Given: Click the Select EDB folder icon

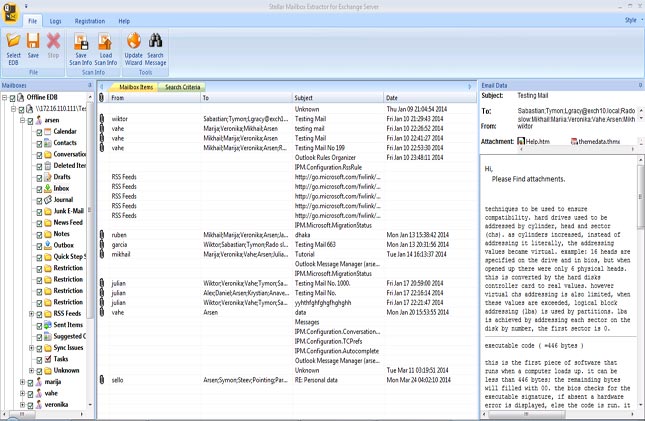Looking at the screenshot, I should click(13, 41).
